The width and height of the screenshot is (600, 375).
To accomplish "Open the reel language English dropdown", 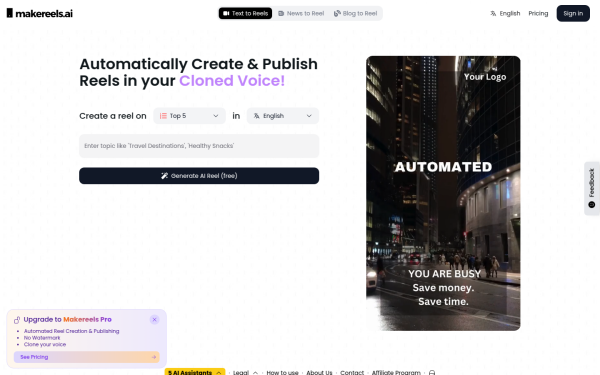I will (x=282, y=116).
